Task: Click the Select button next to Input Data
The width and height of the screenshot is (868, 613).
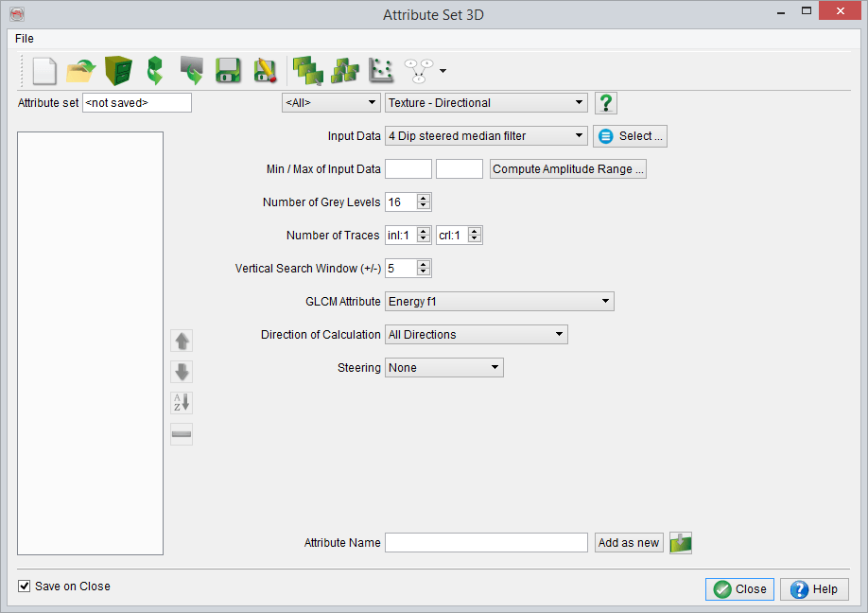Action: pyautogui.click(x=631, y=136)
